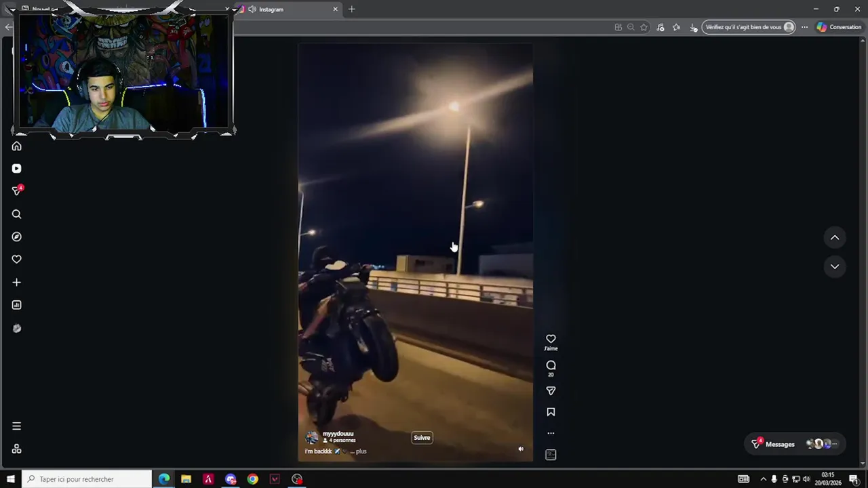868x488 pixels.
Task: Open the dashboard chart icon in sidebar
Action: click(x=16, y=305)
